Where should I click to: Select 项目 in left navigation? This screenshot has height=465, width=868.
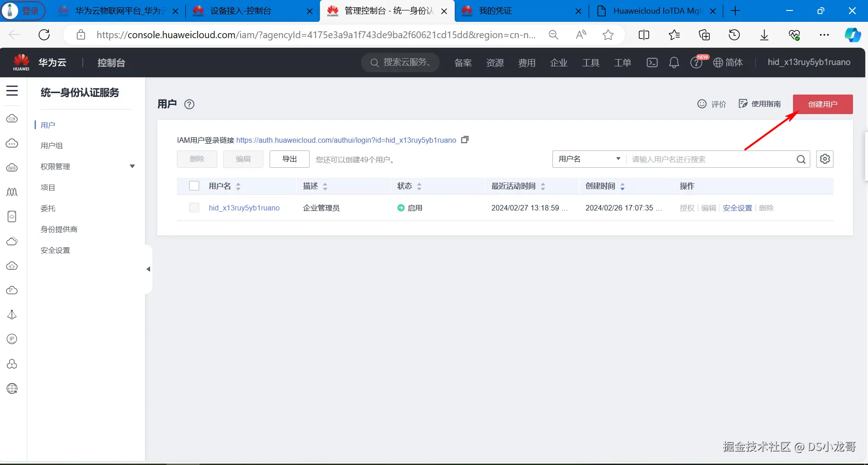48,187
